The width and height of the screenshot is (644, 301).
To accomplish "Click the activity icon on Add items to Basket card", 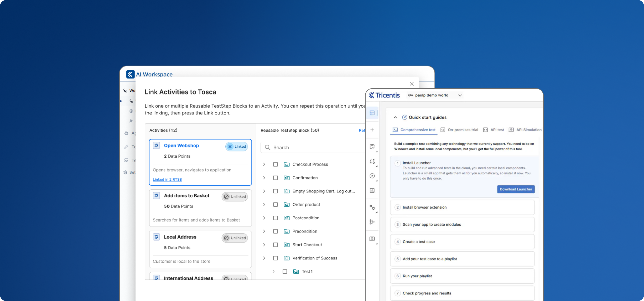I will point(157,195).
